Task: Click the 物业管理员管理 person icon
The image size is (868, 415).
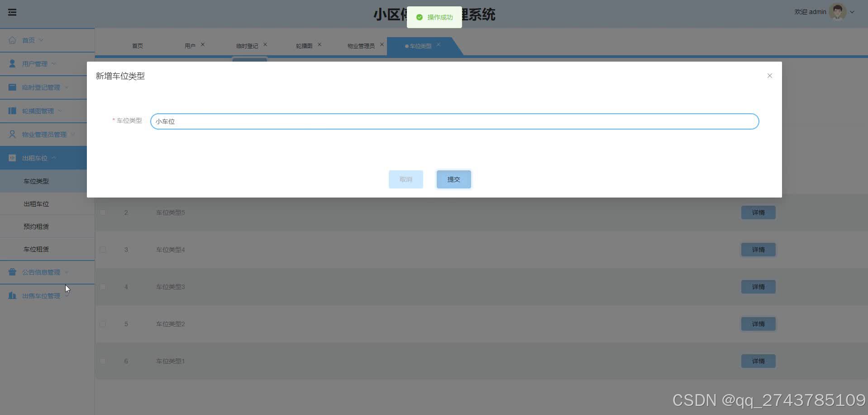Action: coord(12,134)
